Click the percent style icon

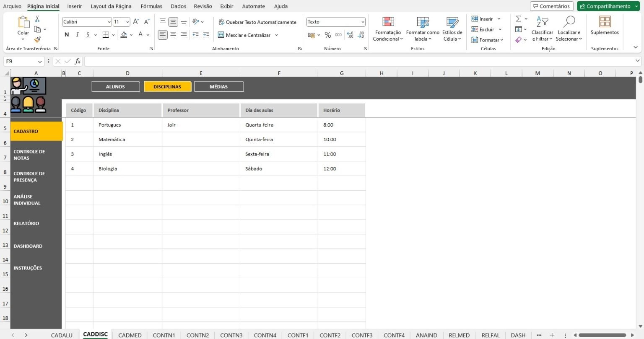328,35
